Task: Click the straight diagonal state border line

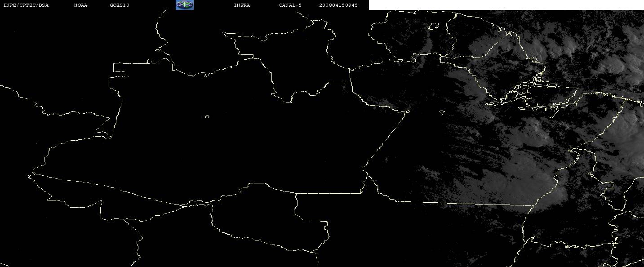Action: coord(386,139)
